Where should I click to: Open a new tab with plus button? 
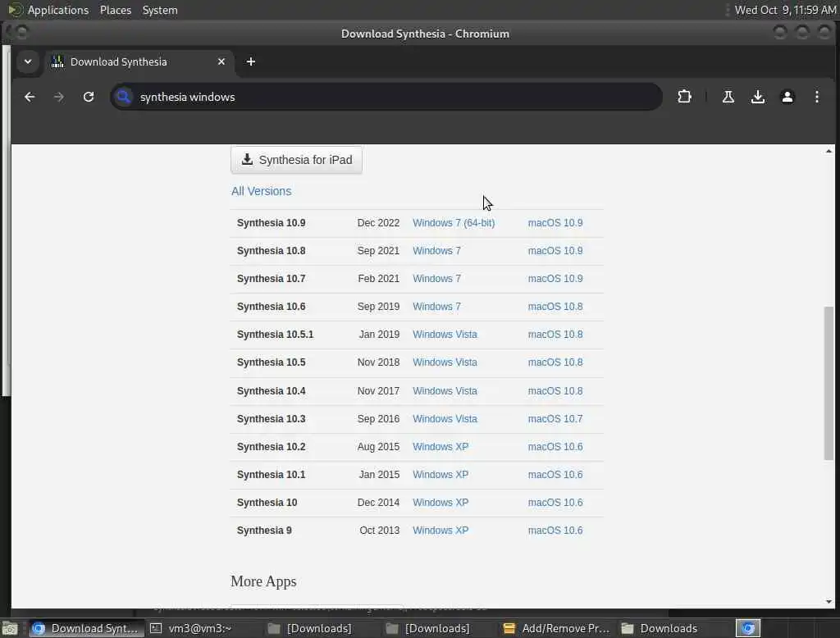point(251,62)
